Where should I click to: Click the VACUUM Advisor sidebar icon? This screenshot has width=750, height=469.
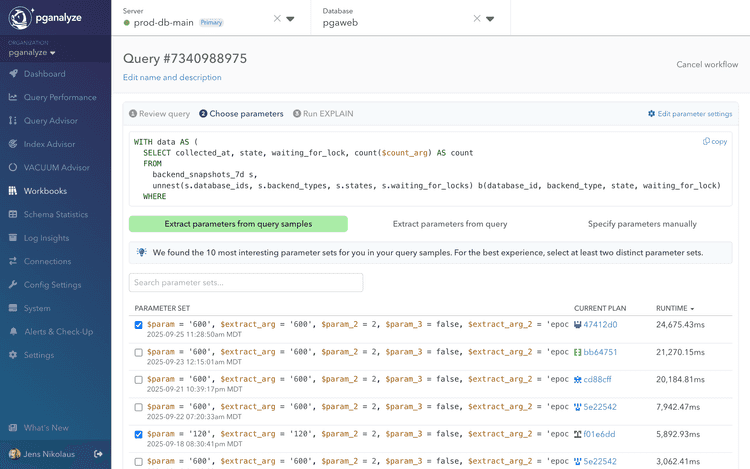(x=14, y=168)
